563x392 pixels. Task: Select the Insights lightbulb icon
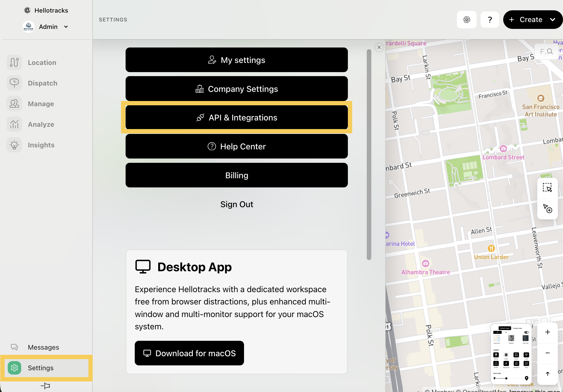click(x=14, y=145)
